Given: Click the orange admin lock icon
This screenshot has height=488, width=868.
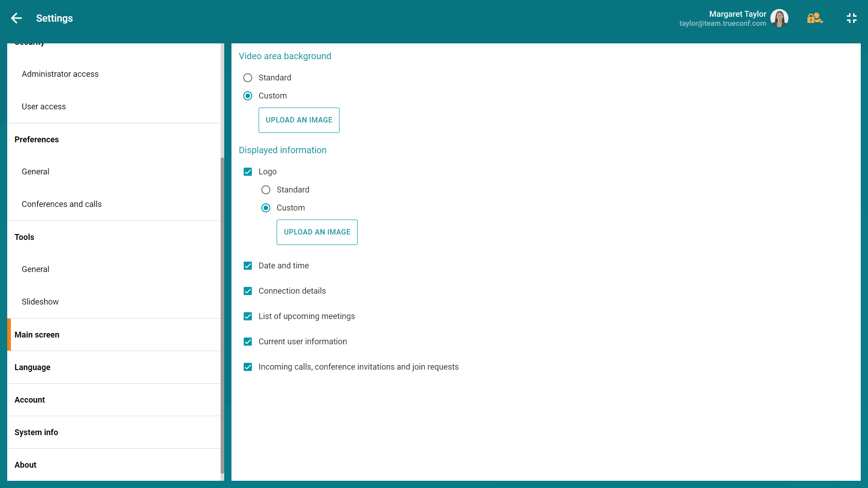Looking at the screenshot, I should point(815,18).
